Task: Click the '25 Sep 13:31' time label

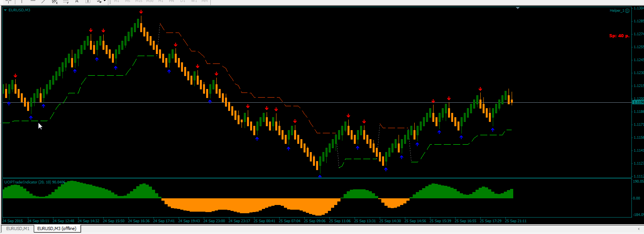Action: coord(365,221)
